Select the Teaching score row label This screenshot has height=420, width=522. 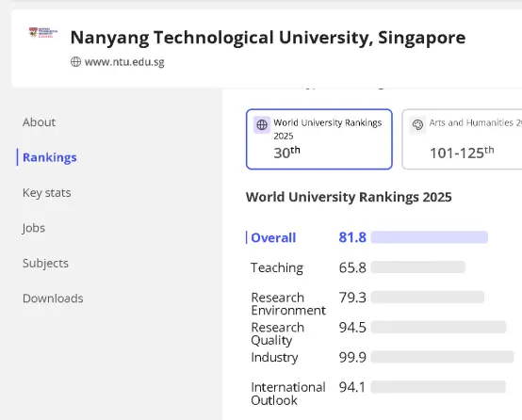[277, 267]
